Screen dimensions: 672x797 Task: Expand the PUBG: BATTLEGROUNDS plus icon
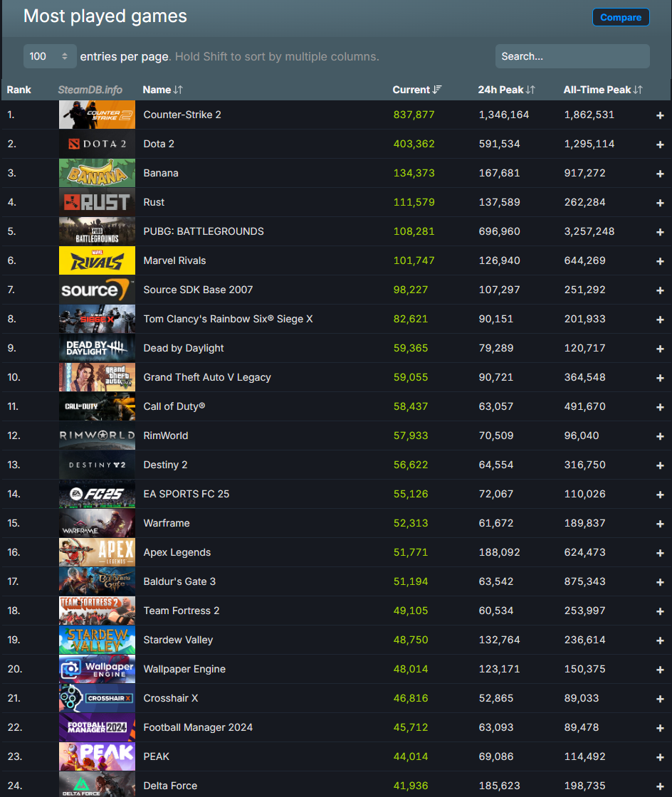(x=660, y=232)
